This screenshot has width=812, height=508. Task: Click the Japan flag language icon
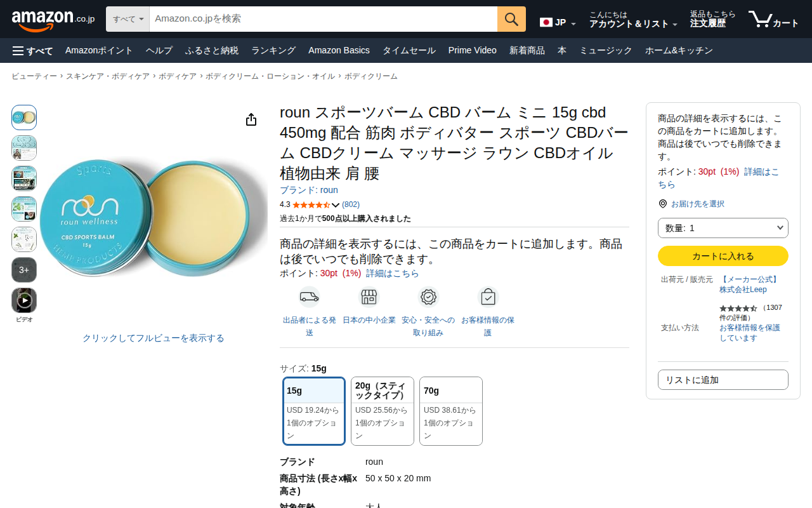point(546,22)
